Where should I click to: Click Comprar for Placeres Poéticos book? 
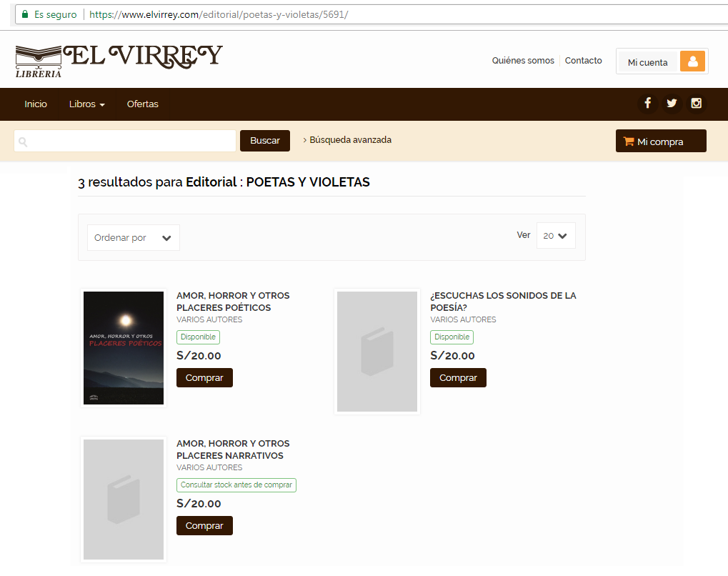point(204,377)
